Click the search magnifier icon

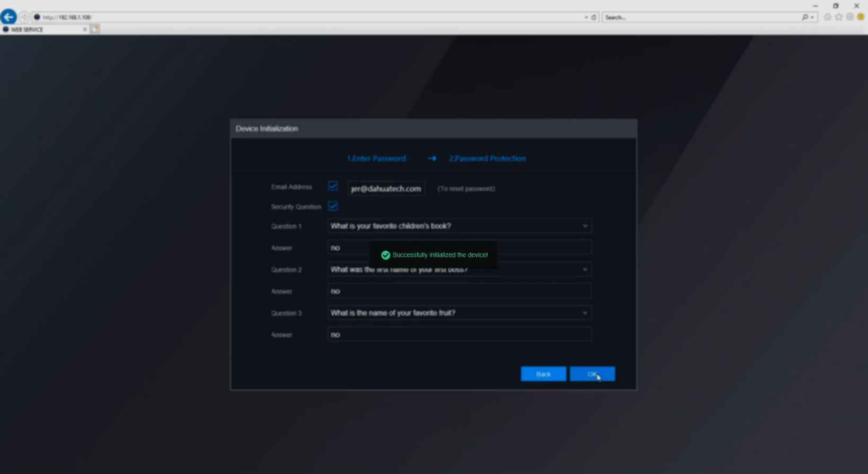tap(804, 17)
